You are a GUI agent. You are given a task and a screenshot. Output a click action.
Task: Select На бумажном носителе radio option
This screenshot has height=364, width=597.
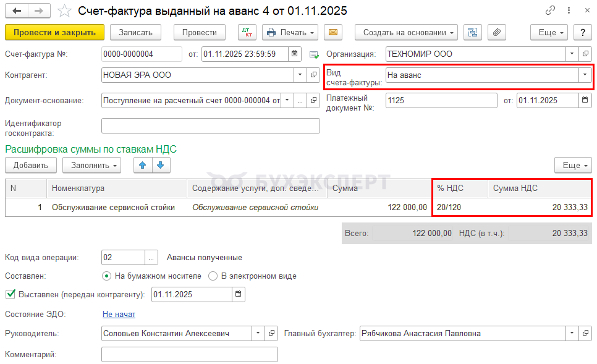[x=106, y=276]
